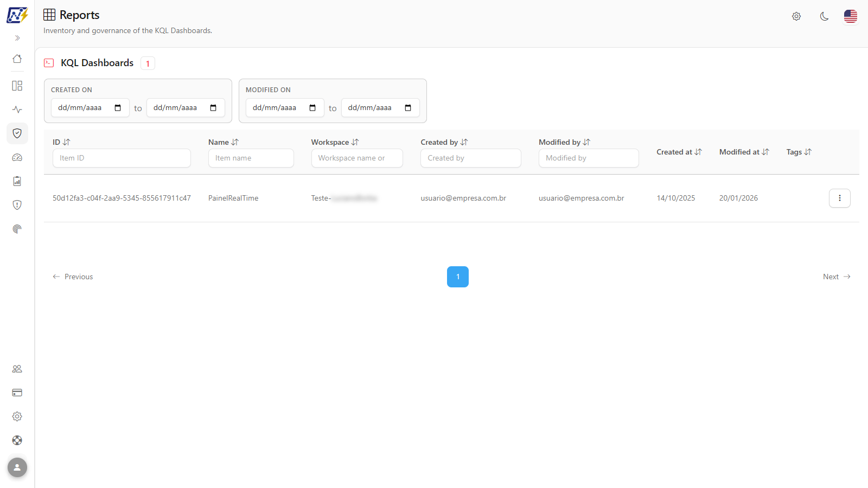Sort table by Modified by column

click(x=586, y=142)
